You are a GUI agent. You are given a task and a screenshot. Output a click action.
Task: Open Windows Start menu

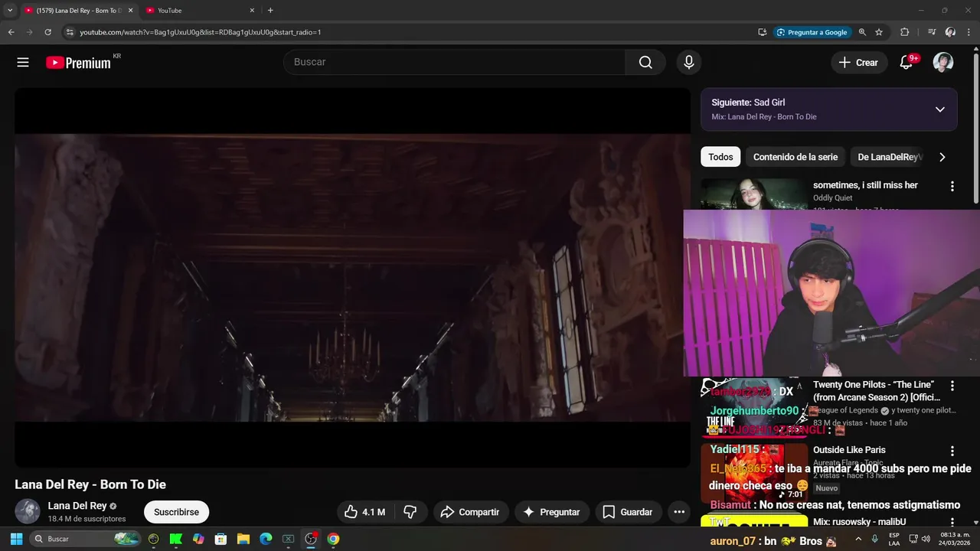[16, 539]
